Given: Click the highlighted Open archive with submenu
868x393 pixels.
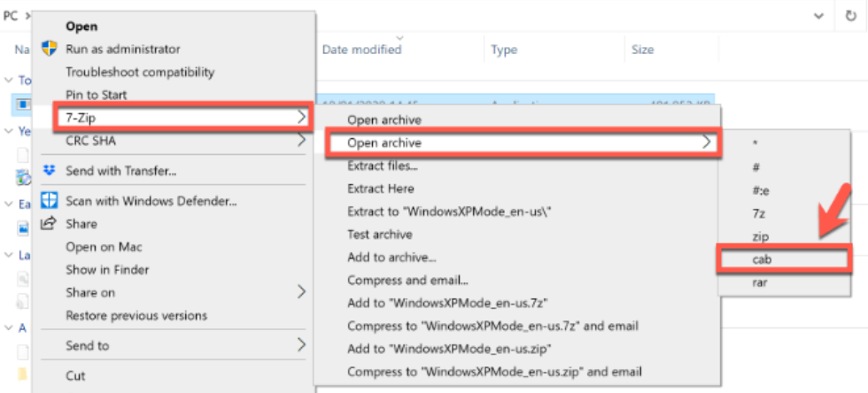Looking at the screenshot, I should pos(522,143).
